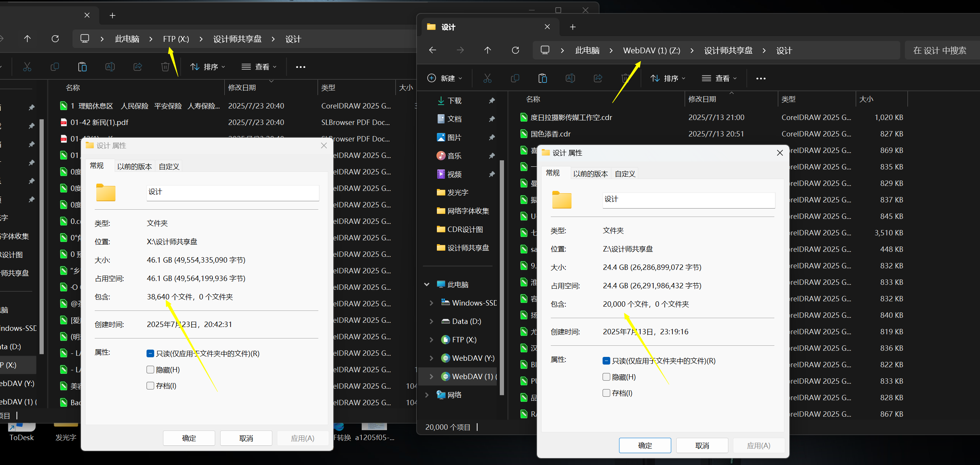
Task: Switch to 自定义 tab in X: properties dialog
Action: pyautogui.click(x=169, y=166)
